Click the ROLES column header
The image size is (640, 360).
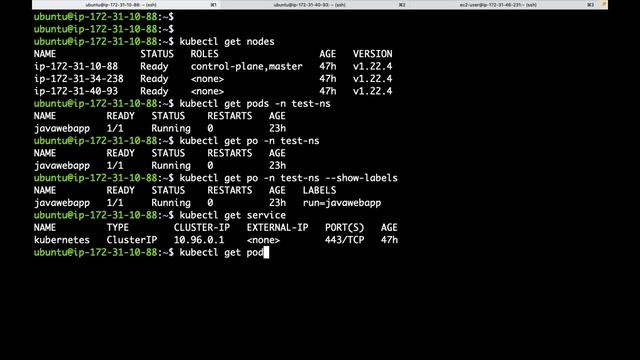(204, 54)
